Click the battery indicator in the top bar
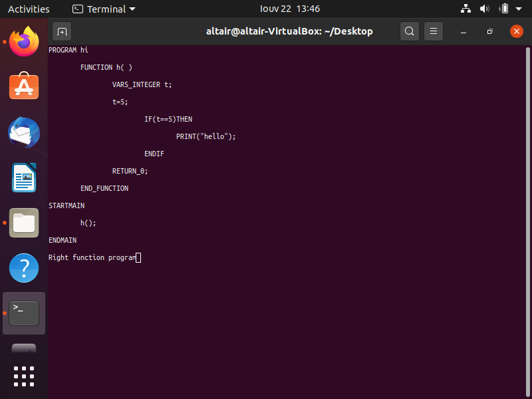 click(504, 9)
